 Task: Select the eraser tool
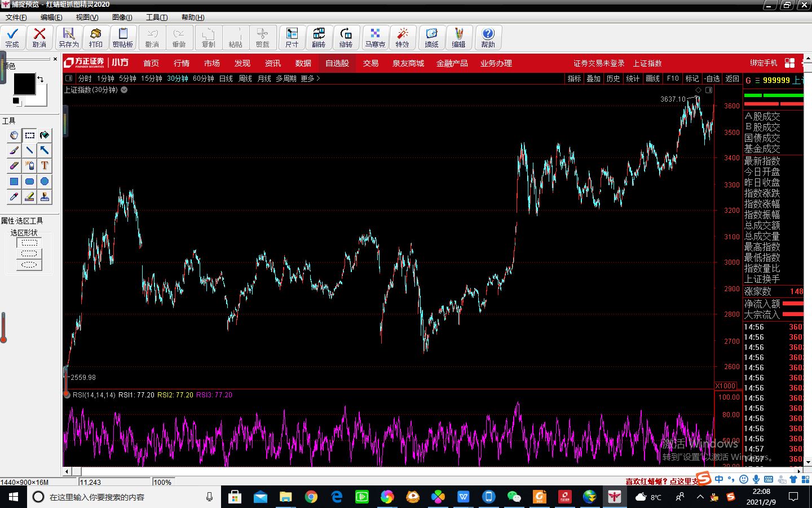[x=14, y=165]
